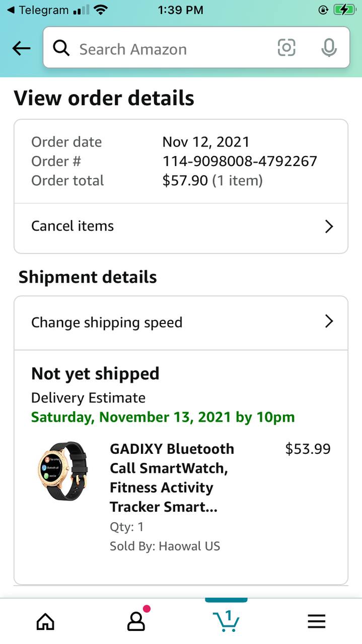Go to Home tab icon
The width and height of the screenshot is (362, 644).
(45, 622)
